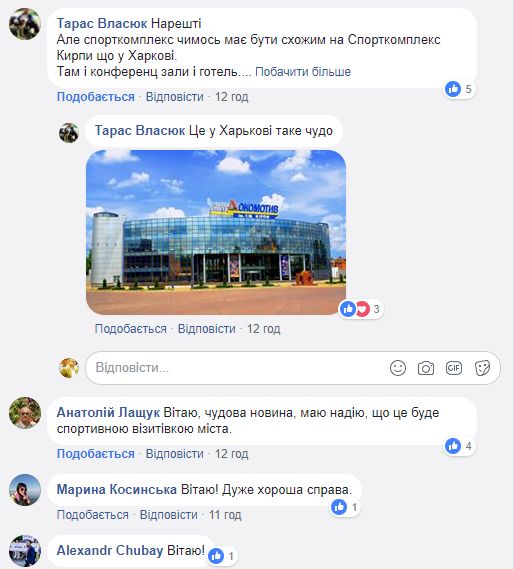Click the like reaction count on Тарас Власюк's comment
514x569 pixels.
tap(460, 89)
